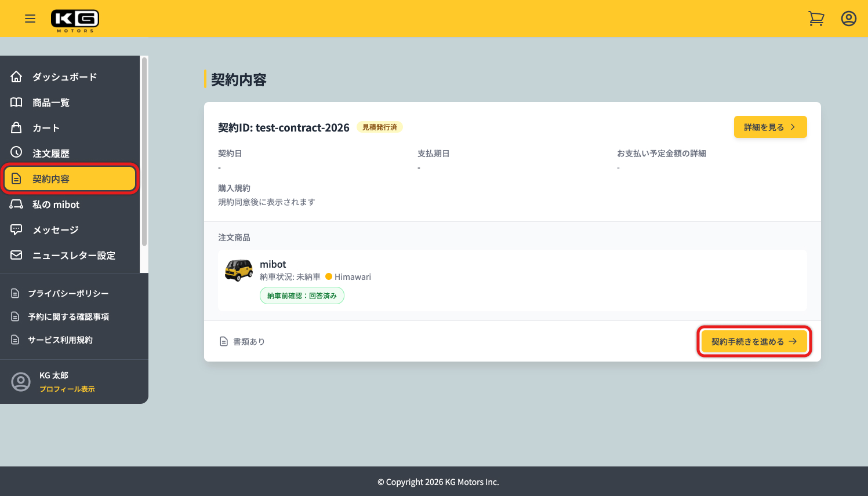Click the mibot vehicle thumbnail

(x=239, y=269)
